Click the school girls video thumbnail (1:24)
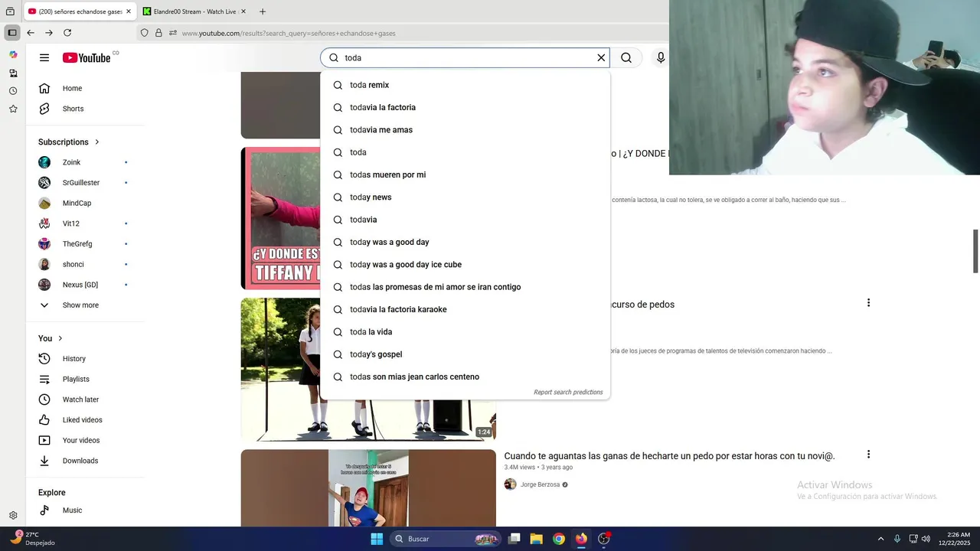Viewport: 980px width, 551px height. coord(368,370)
